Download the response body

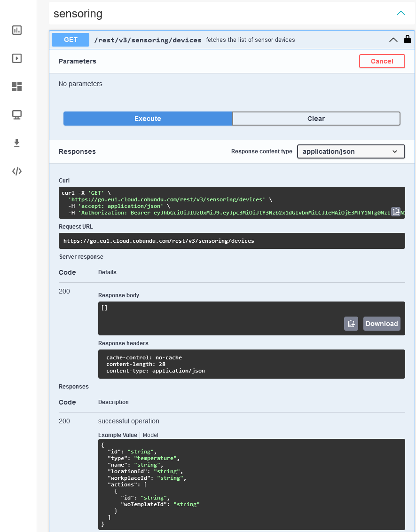tap(382, 324)
